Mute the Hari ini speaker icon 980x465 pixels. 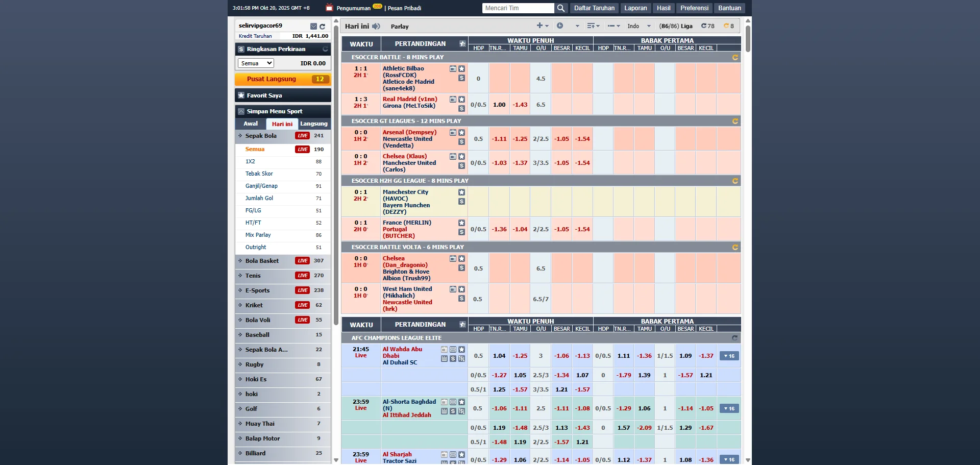click(x=376, y=27)
